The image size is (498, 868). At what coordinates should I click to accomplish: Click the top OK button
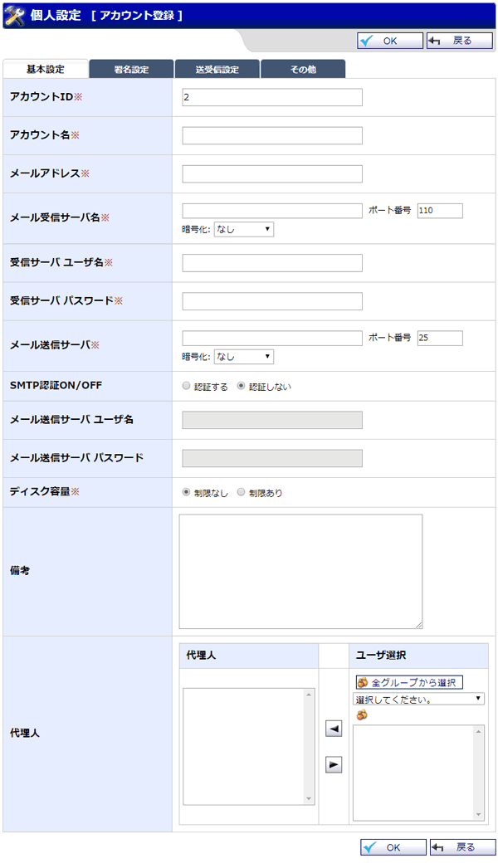390,41
